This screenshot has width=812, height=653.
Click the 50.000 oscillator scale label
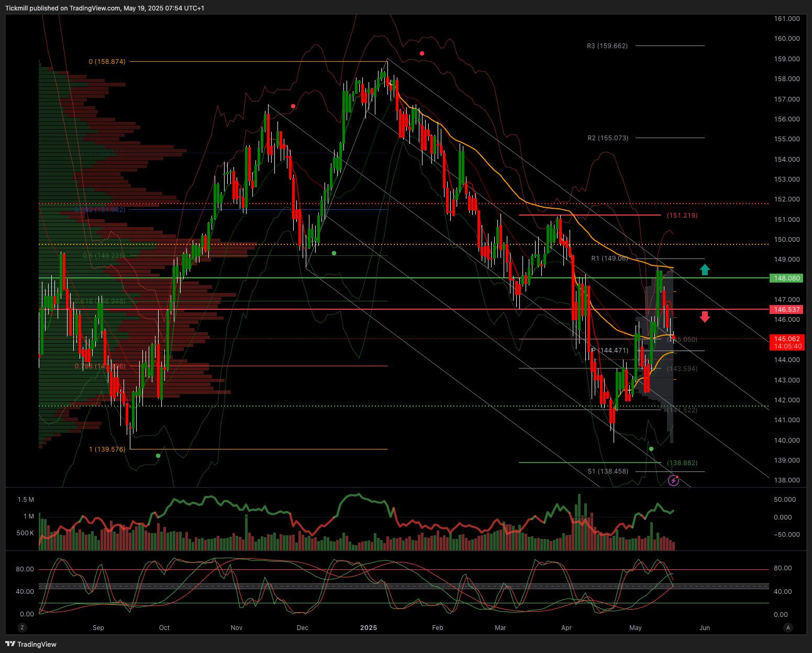pos(785,500)
